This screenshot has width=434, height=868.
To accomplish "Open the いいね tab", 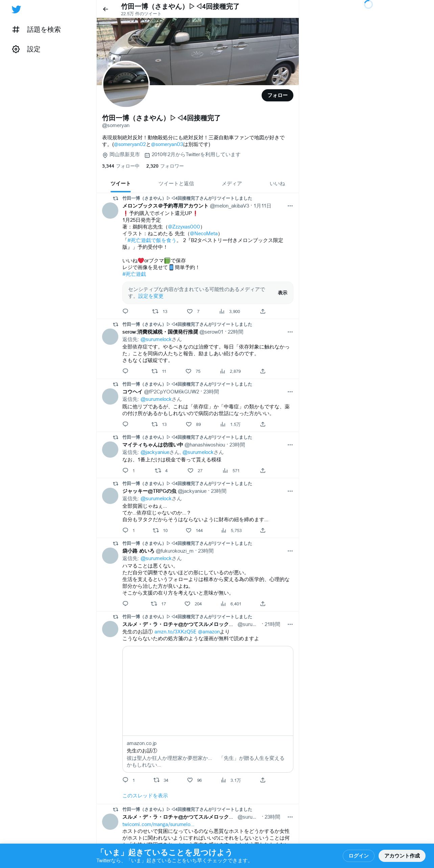I will (277, 184).
